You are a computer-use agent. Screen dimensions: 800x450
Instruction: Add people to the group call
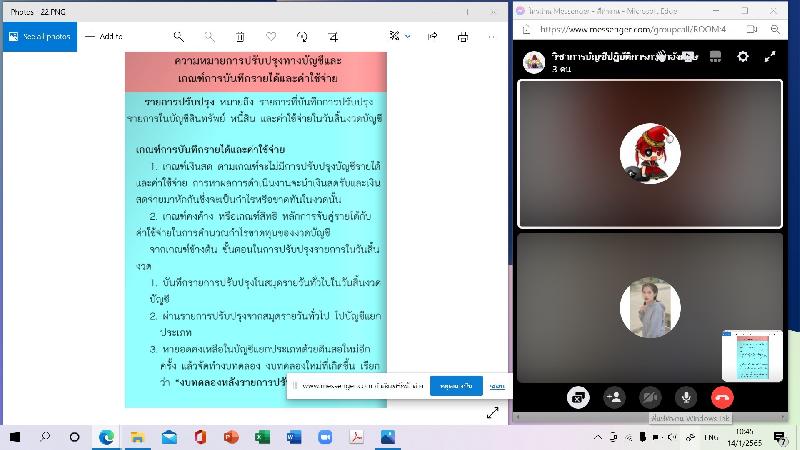[x=615, y=397]
